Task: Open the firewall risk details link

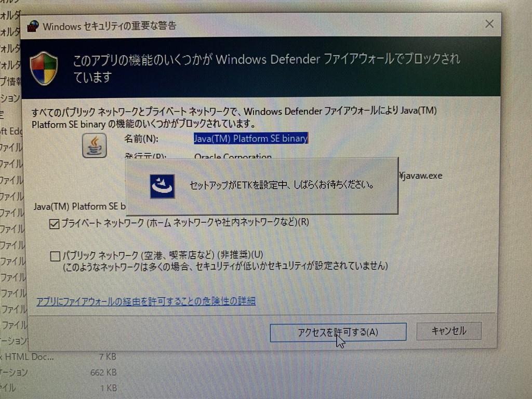Action: tap(146, 301)
